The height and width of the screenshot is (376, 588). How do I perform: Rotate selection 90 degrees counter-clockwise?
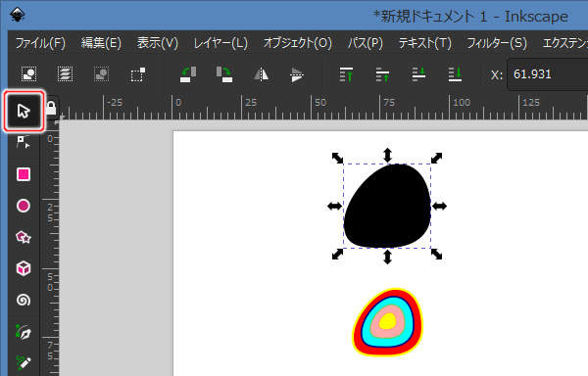point(188,74)
